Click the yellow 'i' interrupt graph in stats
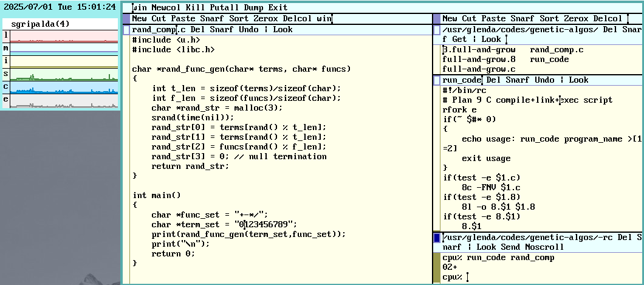This screenshot has width=644, height=285. tap(64, 61)
